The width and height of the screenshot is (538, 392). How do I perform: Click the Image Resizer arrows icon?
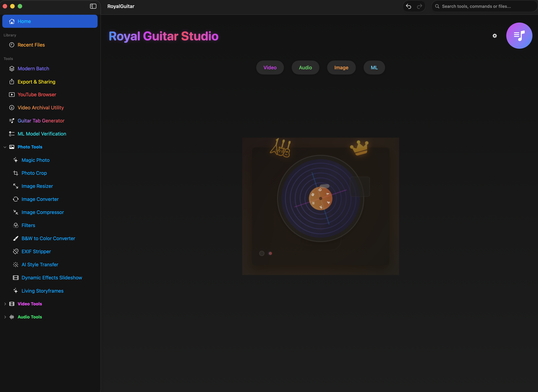[x=16, y=186]
